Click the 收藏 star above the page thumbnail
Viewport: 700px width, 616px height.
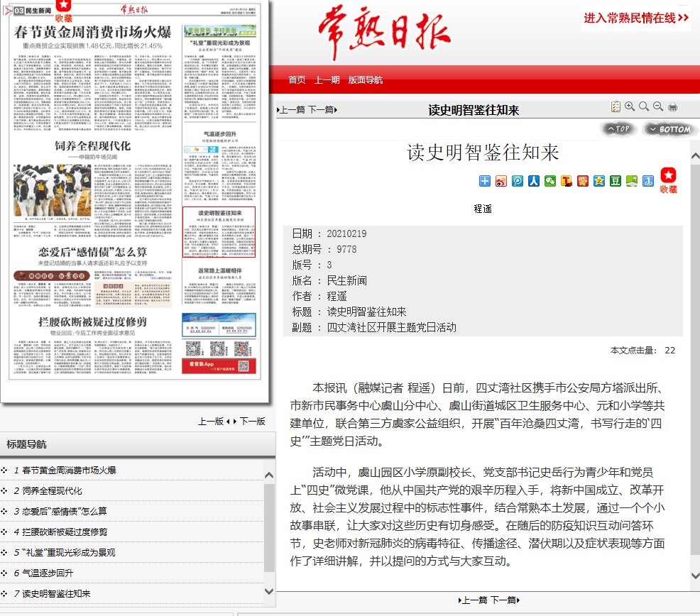click(63, 11)
